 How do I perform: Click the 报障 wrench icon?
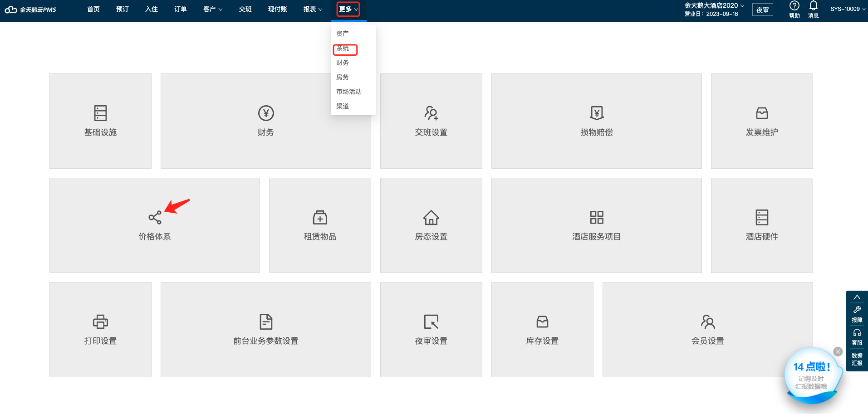[x=857, y=310]
